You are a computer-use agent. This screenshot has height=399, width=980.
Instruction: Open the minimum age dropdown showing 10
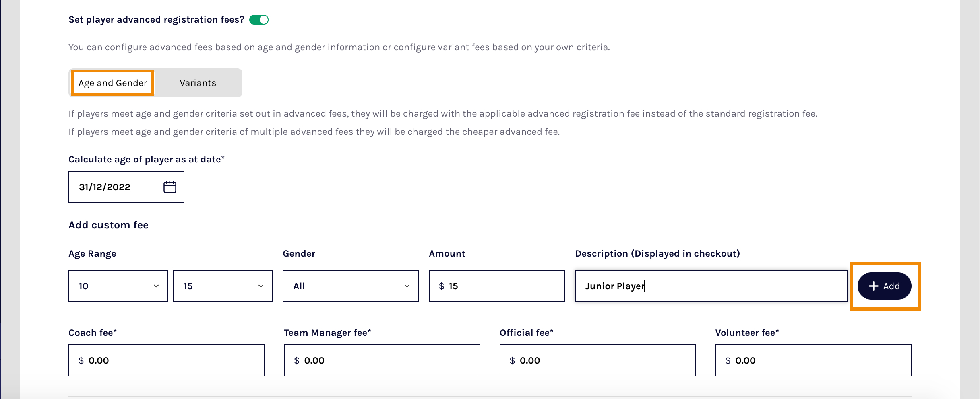[x=118, y=286]
